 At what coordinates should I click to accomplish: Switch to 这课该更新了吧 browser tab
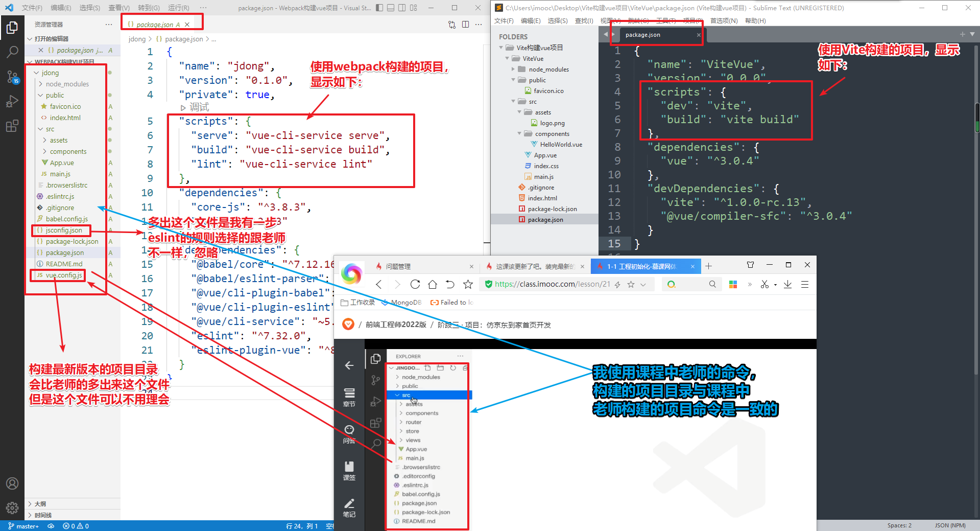click(535, 266)
